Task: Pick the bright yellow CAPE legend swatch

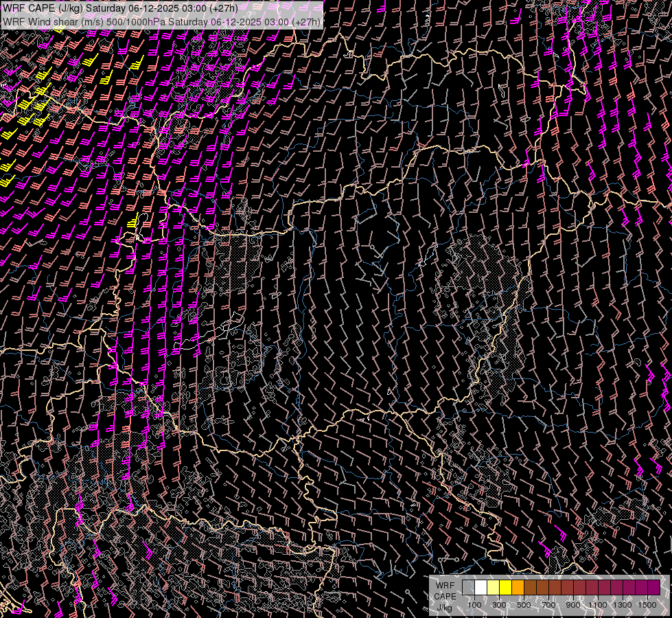Action: click(x=506, y=588)
